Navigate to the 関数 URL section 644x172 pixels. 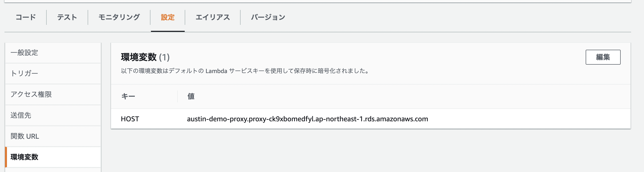click(x=25, y=136)
